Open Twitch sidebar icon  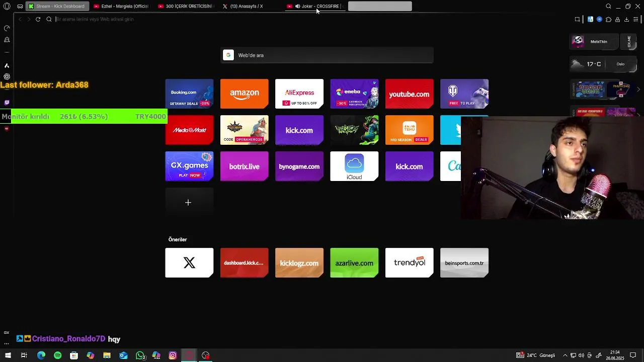point(7,103)
